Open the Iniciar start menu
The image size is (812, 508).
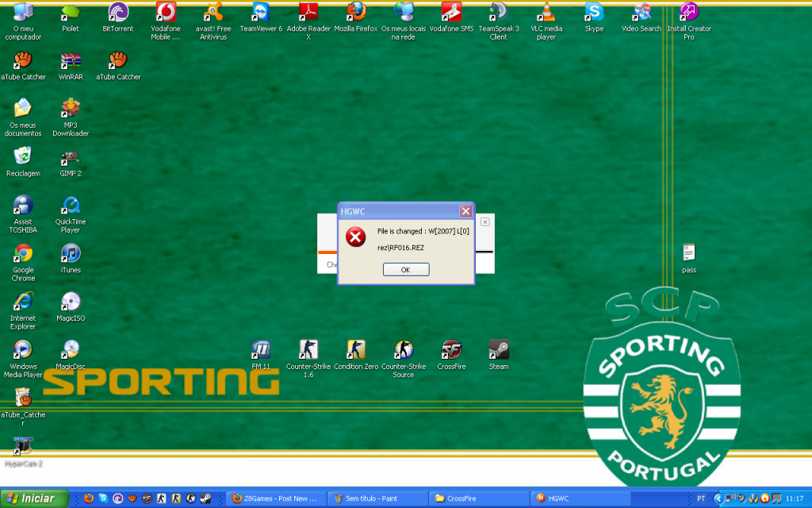pos(32,498)
